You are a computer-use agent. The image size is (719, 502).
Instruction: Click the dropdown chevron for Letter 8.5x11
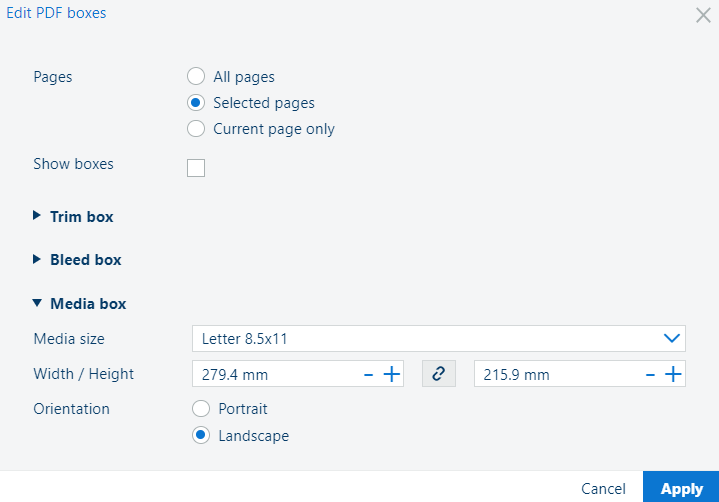[x=672, y=338]
